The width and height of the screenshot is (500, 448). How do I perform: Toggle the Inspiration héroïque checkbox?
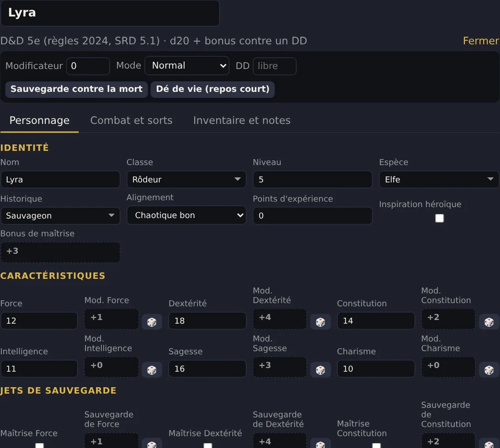439,218
